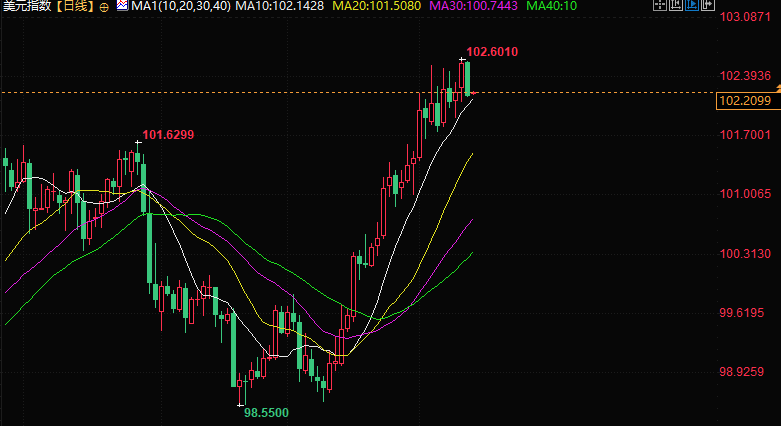Click the crosshair cursor icon in the top toolbar
781x426 pixels.
click(660, 5)
